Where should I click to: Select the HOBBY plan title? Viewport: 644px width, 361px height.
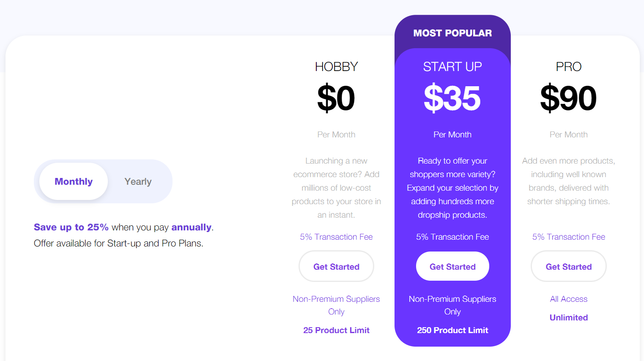click(336, 67)
